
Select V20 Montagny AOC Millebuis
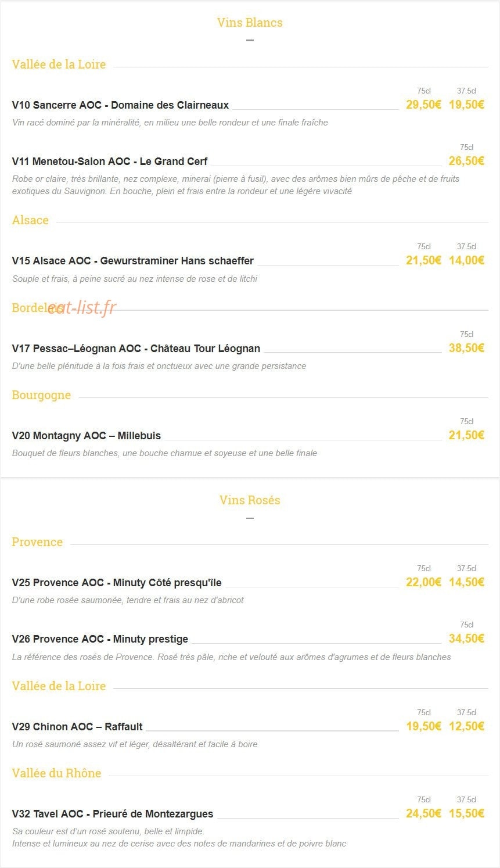tap(87, 436)
